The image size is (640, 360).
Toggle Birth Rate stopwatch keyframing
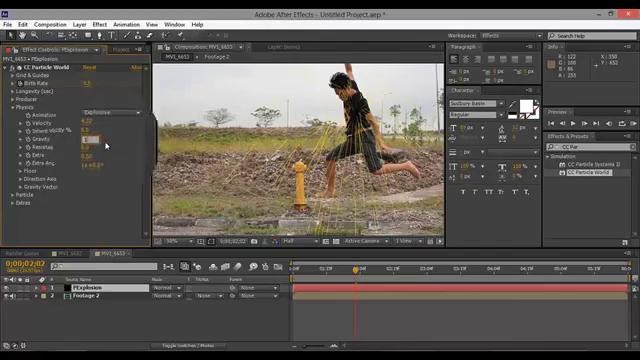20,83
